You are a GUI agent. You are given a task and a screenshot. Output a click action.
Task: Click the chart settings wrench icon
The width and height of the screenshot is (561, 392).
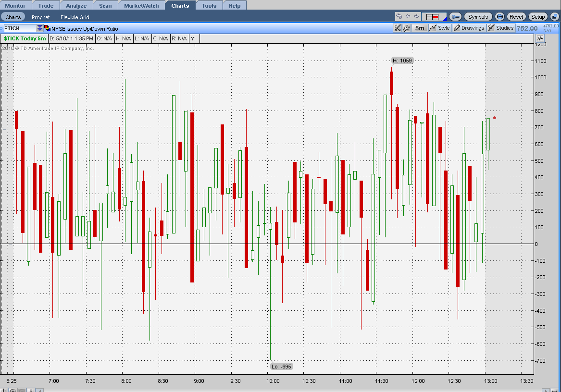[406, 28]
